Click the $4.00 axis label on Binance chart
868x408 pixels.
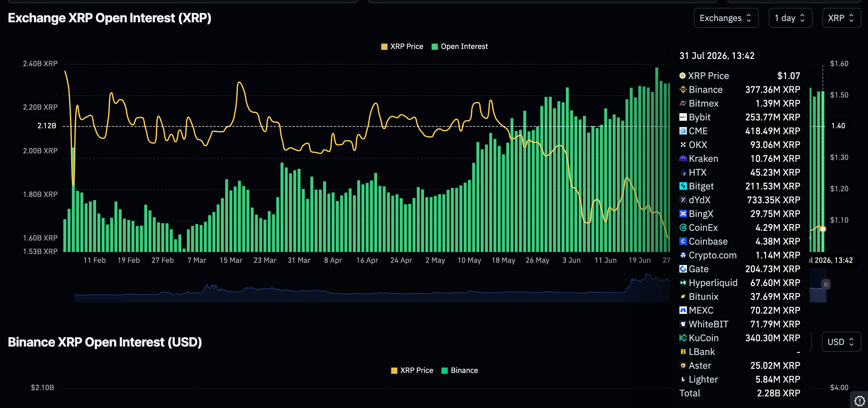coord(839,388)
